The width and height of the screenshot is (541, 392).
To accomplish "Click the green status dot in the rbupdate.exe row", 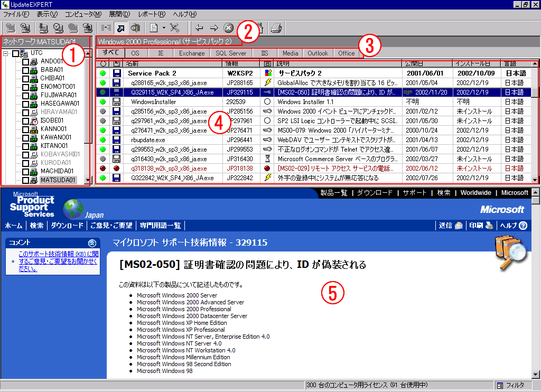I will [103, 140].
